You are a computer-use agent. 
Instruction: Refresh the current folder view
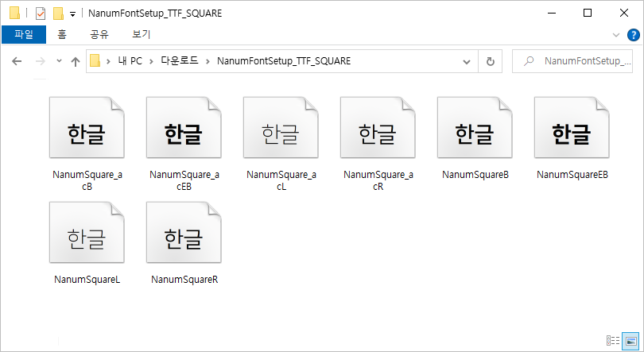pos(491,61)
